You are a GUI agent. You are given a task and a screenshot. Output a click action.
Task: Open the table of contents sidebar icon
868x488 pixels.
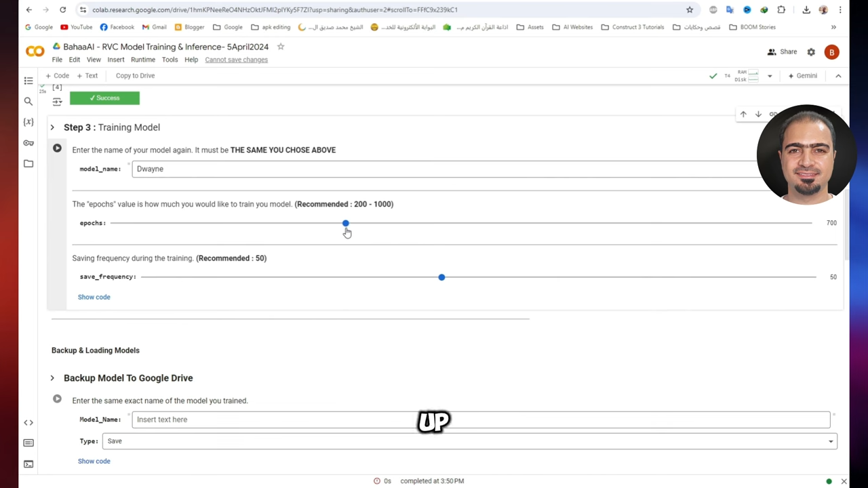28,81
